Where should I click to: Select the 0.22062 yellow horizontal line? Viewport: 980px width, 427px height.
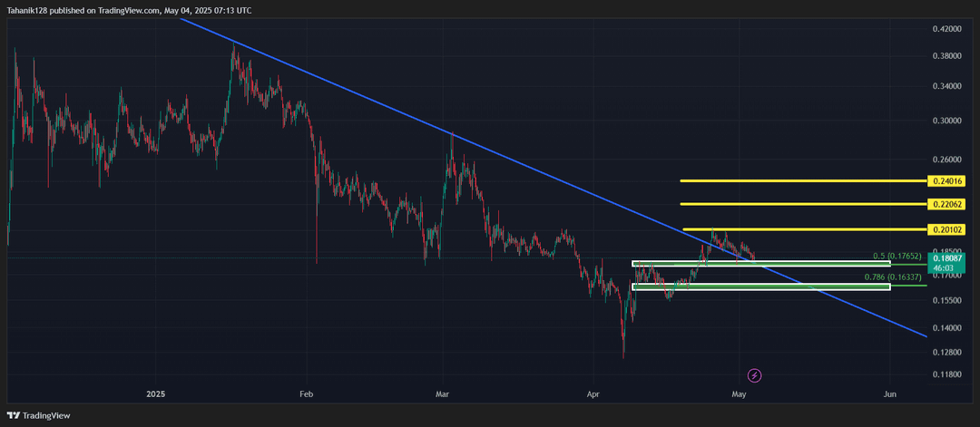pyautogui.click(x=803, y=203)
